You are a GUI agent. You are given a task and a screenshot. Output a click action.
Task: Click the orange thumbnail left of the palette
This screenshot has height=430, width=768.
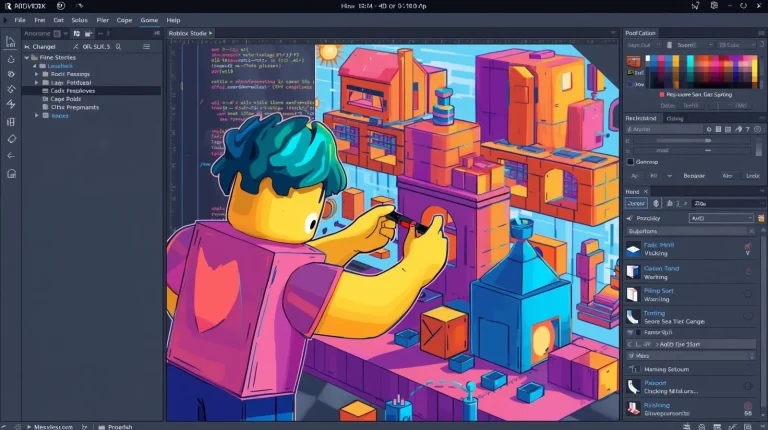[x=633, y=61]
